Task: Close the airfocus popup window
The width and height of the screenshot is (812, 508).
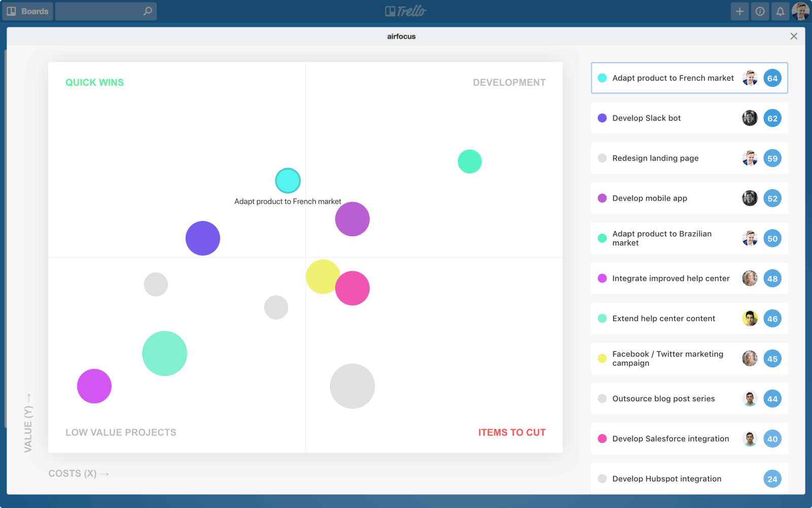Action: pos(794,36)
